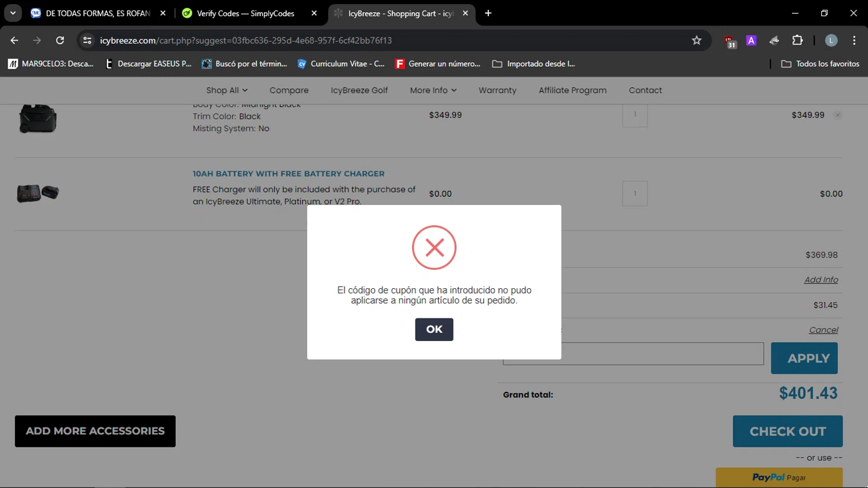Close the Verify Codes tab
Image resolution: width=868 pixels, height=488 pixels.
[x=314, y=13]
